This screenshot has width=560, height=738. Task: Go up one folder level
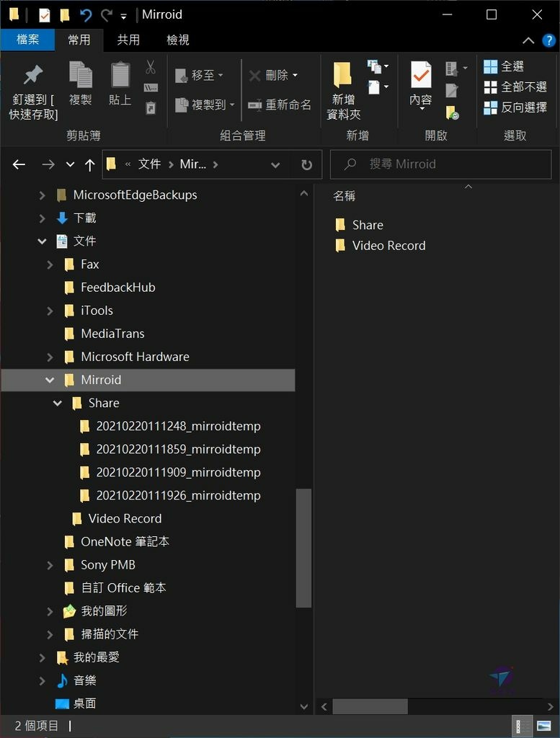pyautogui.click(x=90, y=164)
